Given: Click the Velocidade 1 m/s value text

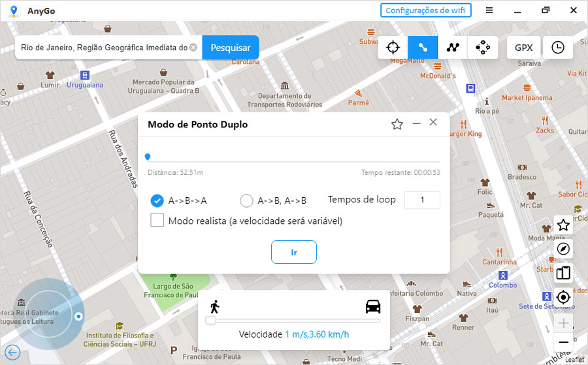Looking at the screenshot, I should [317, 334].
